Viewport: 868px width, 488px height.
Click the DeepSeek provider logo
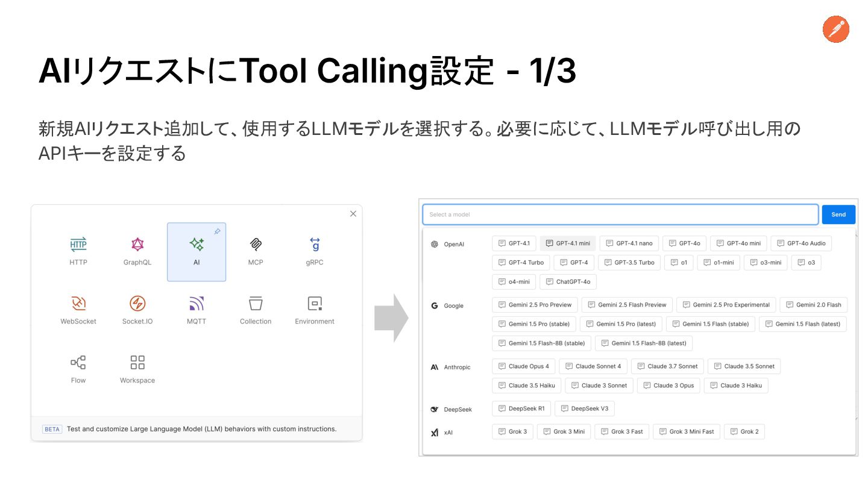click(434, 409)
